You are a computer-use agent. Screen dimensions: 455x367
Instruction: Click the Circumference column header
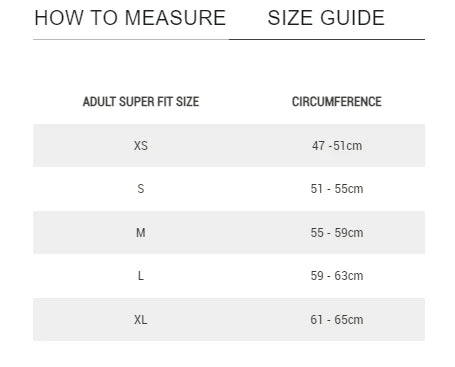point(337,102)
